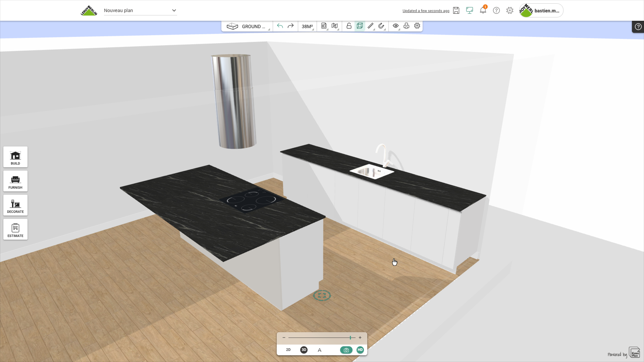
Task: Click the printer icon
Action: click(x=407, y=26)
